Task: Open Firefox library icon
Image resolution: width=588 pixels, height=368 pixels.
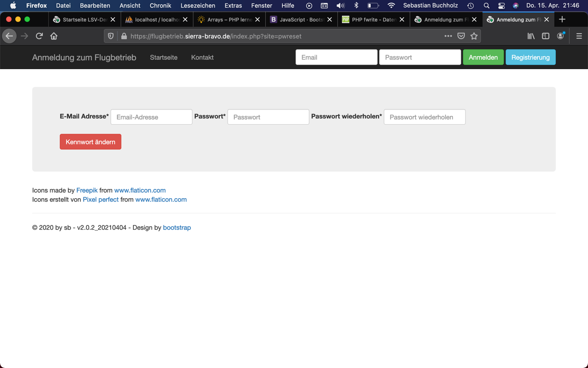Action: pyautogui.click(x=531, y=36)
